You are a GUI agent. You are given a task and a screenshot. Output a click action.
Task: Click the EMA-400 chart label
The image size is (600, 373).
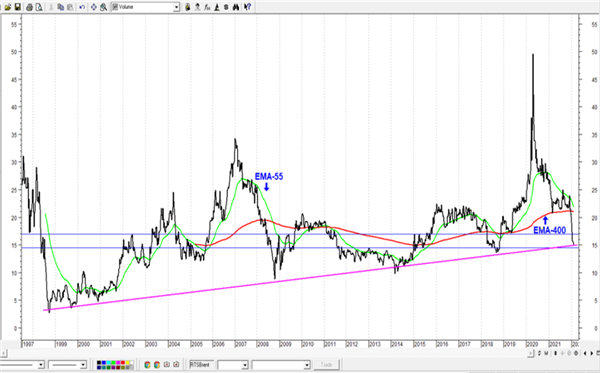(x=549, y=230)
